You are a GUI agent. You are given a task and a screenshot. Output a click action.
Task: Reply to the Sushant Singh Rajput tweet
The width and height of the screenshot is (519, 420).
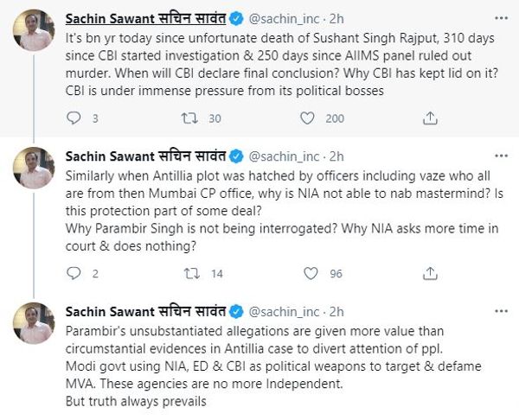(x=74, y=118)
